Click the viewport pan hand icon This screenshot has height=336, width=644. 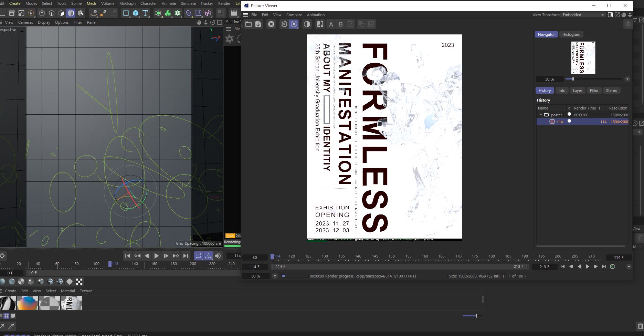click(199, 22)
